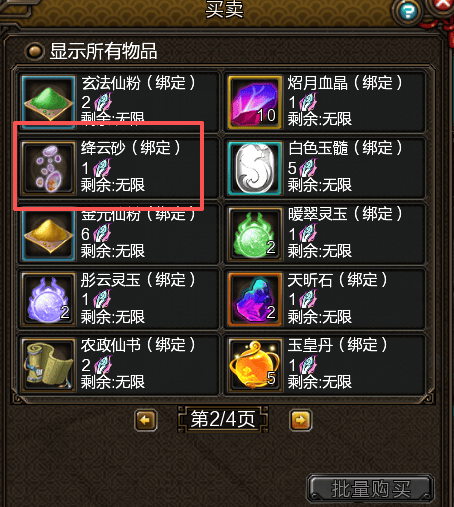
Task: Select the green 玄法仙粉 powder icon
Action: tap(49, 102)
